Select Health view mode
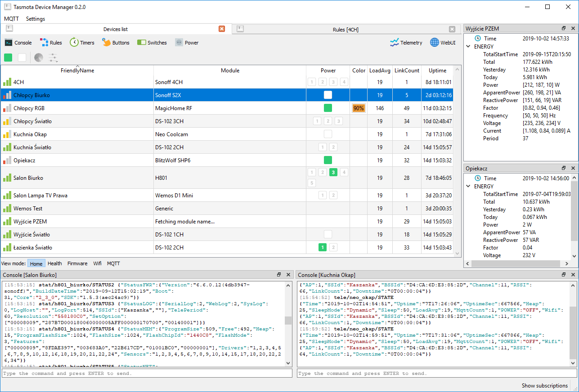 (55, 263)
